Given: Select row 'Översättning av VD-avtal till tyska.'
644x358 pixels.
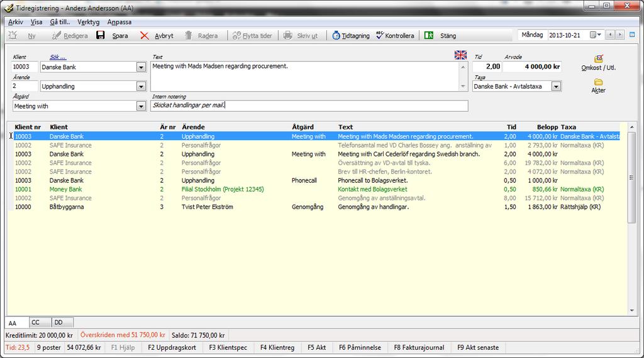Looking at the screenshot, I should (316, 163).
